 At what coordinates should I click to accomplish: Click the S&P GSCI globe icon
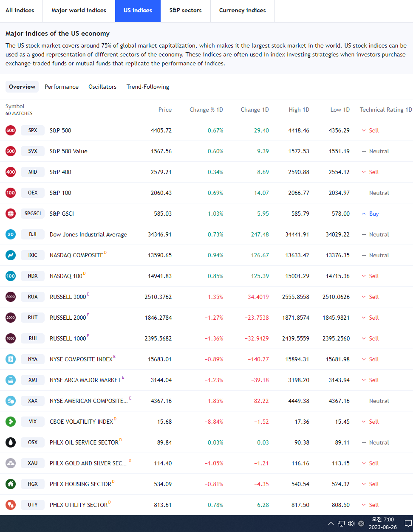[11, 214]
